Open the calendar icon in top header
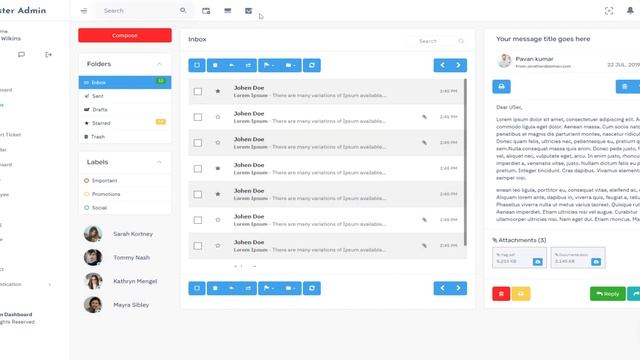640x360 pixels. tap(206, 11)
